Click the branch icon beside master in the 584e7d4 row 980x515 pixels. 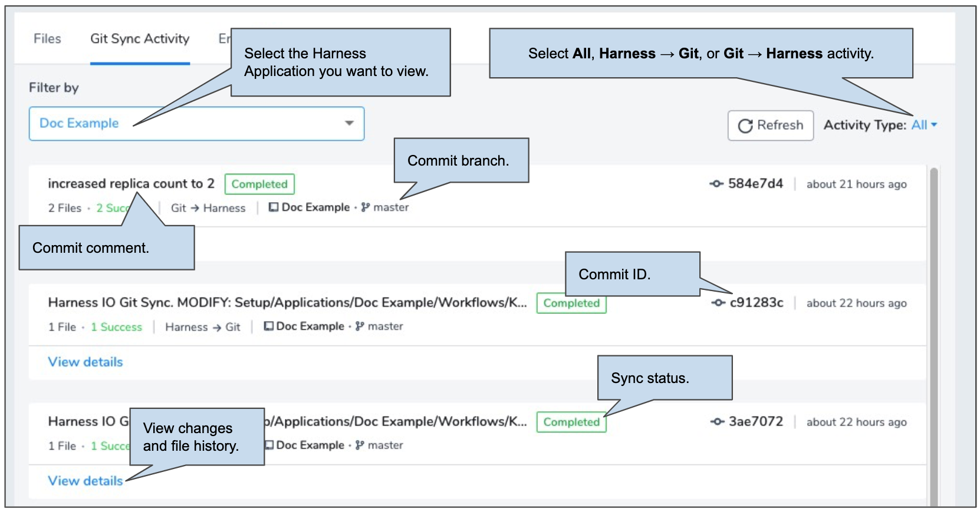[366, 207]
